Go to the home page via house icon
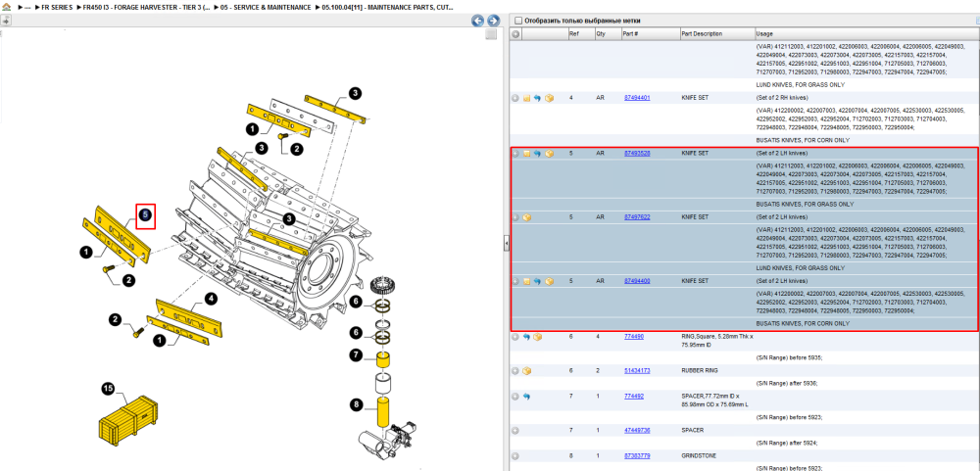The height and width of the screenshot is (471, 980). pyautogui.click(x=6, y=7)
